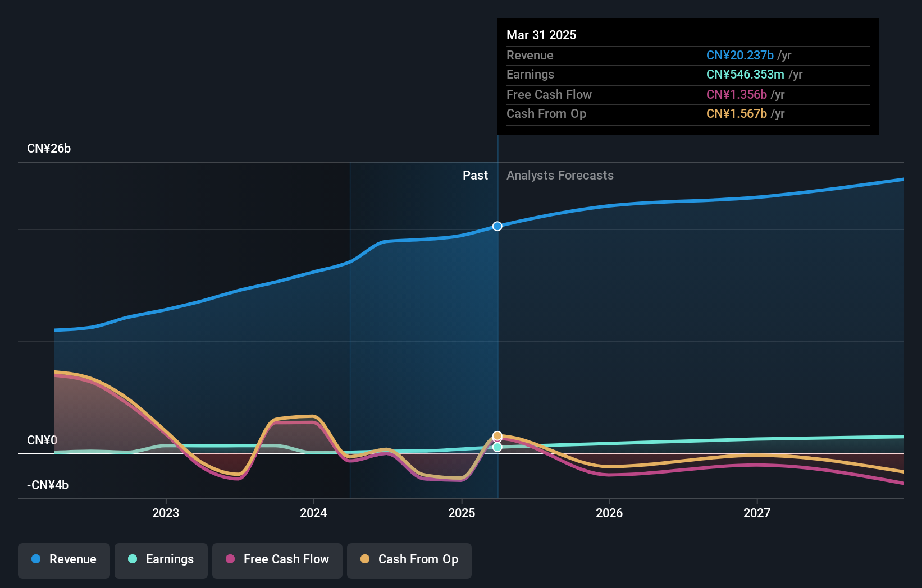Screen dimensions: 922x588
Task: Click the CN¥0 y-axis label
Action: coord(42,440)
